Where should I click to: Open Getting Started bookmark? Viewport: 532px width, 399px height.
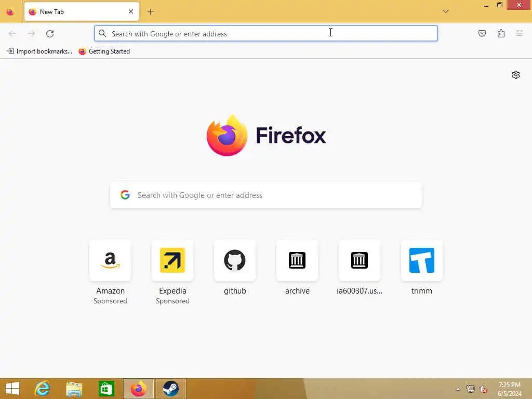(104, 51)
